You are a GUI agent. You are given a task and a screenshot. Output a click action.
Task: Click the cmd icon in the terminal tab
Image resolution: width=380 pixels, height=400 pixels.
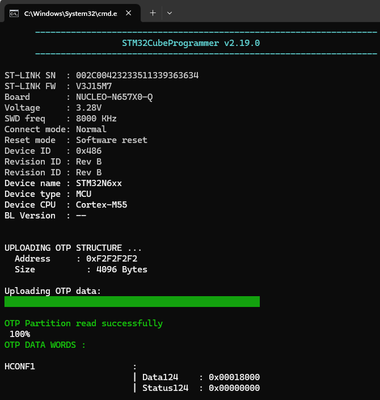click(x=14, y=13)
